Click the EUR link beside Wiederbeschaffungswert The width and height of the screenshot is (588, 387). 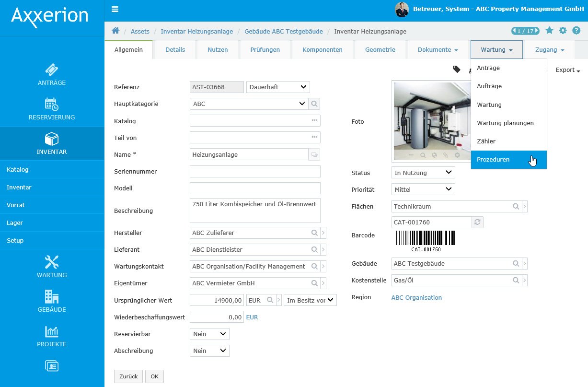[252, 317]
